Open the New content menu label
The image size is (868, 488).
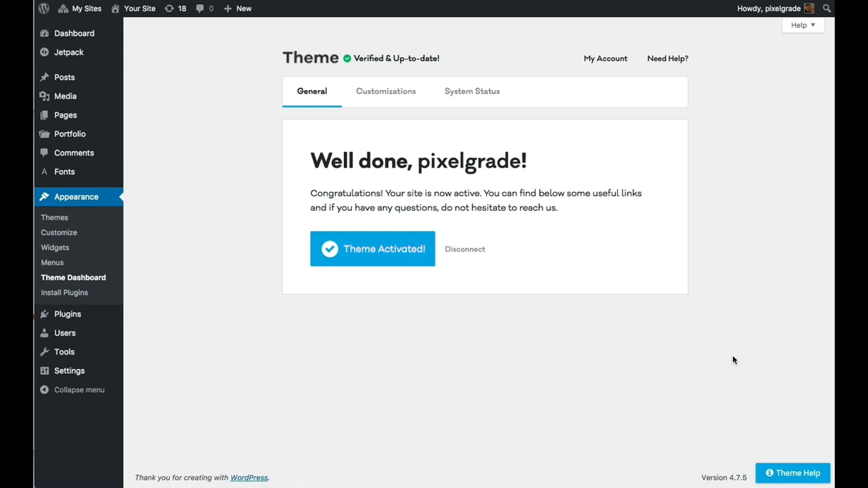pyautogui.click(x=244, y=8)
